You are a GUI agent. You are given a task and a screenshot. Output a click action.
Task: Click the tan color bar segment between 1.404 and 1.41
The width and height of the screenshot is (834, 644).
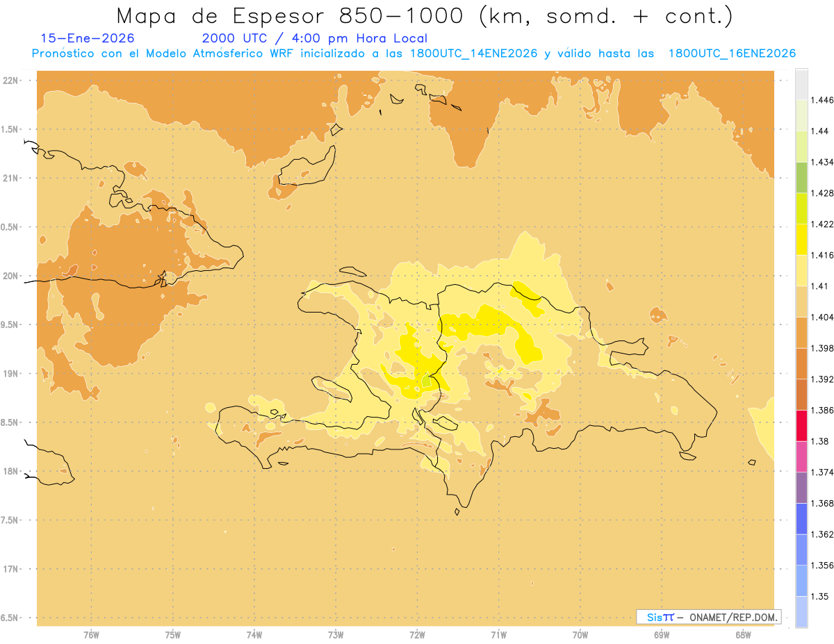[801, 302]
